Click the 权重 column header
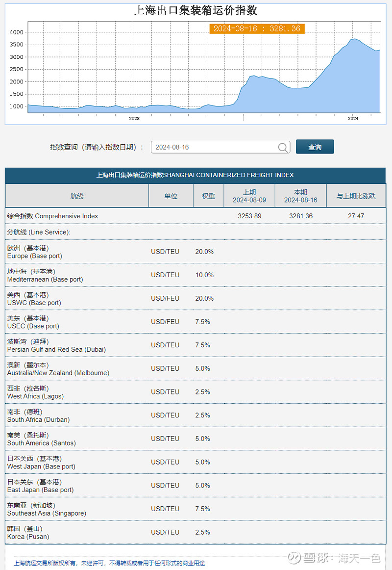The image size is (392, 570). tap(208, 196)
